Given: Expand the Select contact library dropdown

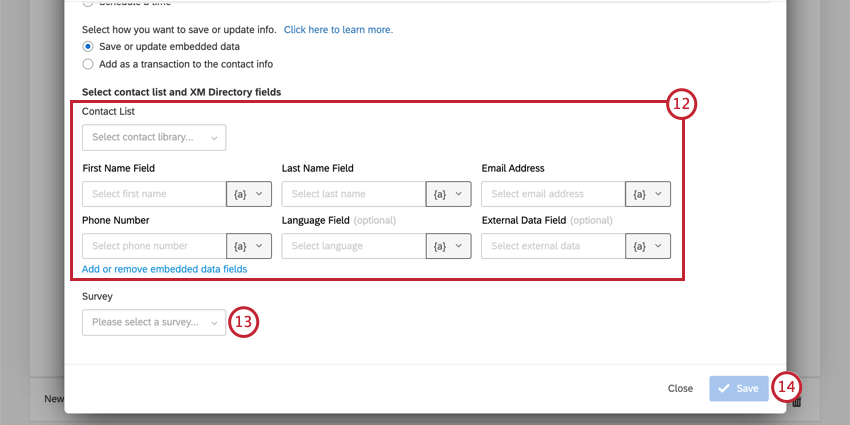Looking at the screenshot, I should pos(154,138).
